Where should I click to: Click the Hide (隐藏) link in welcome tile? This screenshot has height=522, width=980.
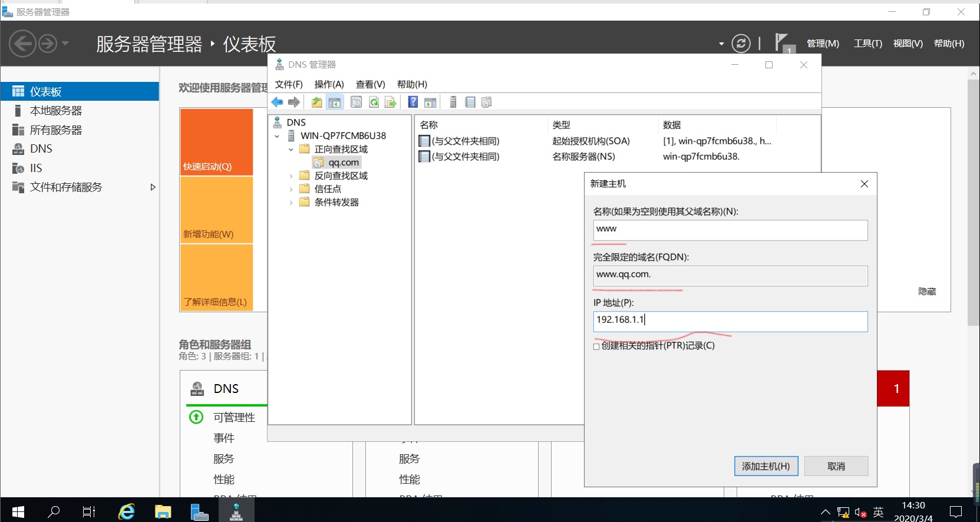(x=927, y=292)
